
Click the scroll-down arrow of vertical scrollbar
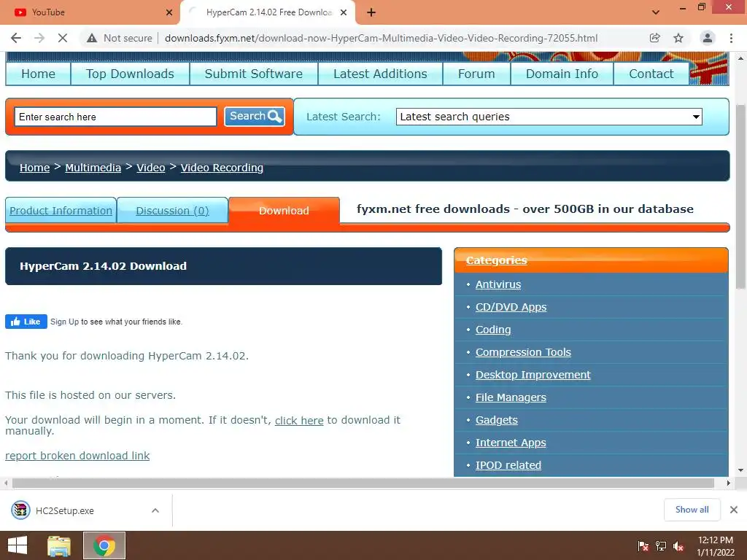[741, 470]
